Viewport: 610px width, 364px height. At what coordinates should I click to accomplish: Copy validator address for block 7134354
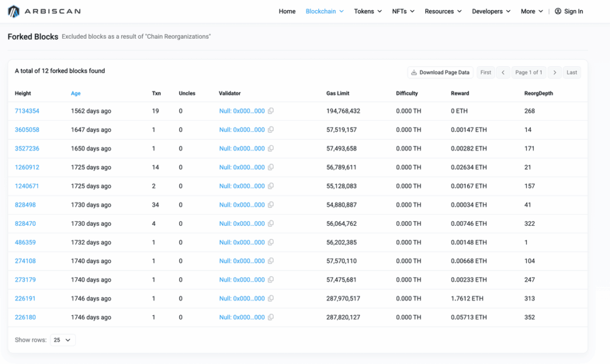pos(271,111)
